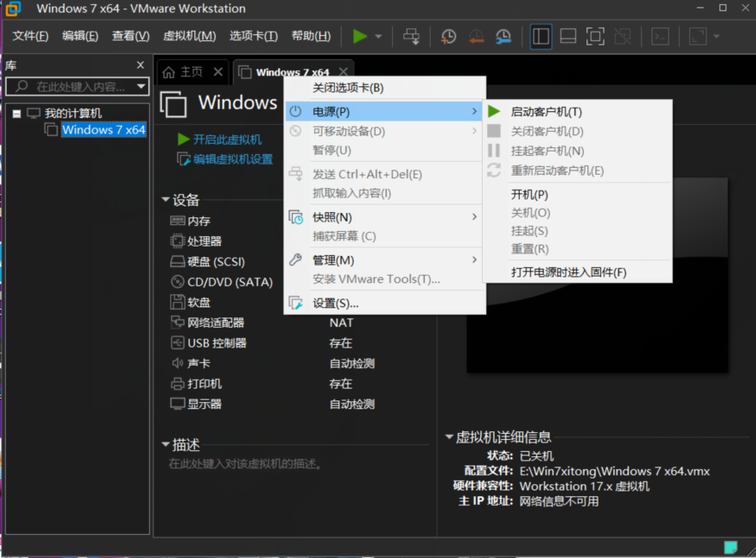This screenshot has height=558, width=756.
Task: Open the 查看(V) menu
Action: (x=131, y=36)
